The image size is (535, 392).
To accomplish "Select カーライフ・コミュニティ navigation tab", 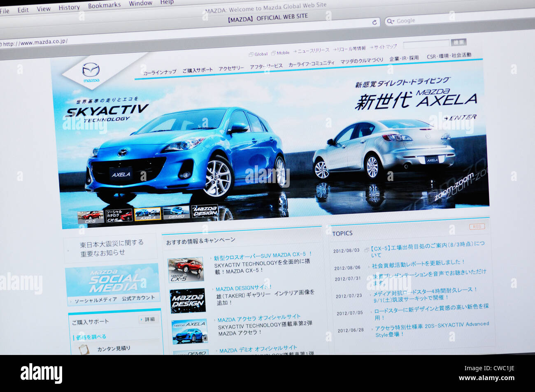I will pyautogui.click(x=312, y=64).
